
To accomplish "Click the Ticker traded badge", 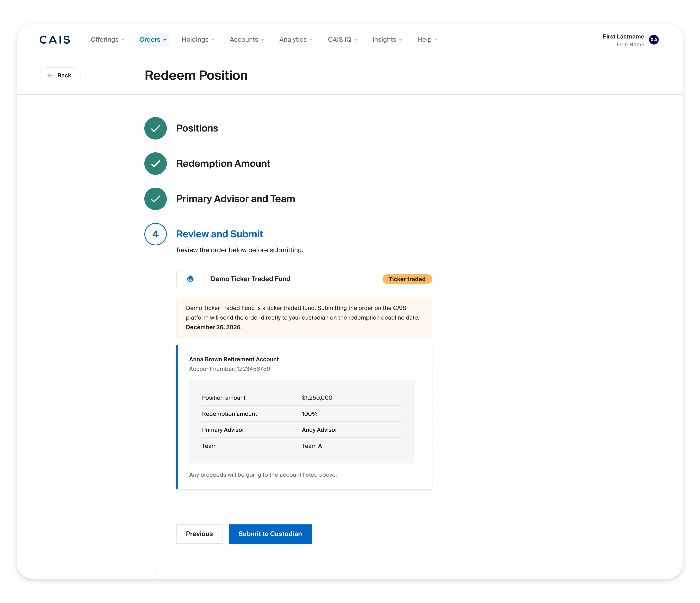I will 407,279.
